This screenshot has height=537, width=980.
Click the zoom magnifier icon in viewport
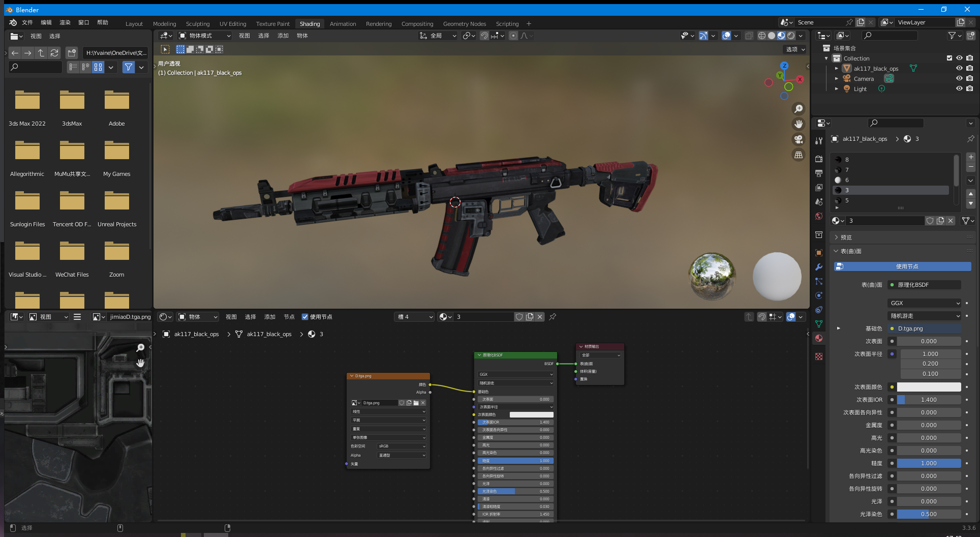point(799,109)
